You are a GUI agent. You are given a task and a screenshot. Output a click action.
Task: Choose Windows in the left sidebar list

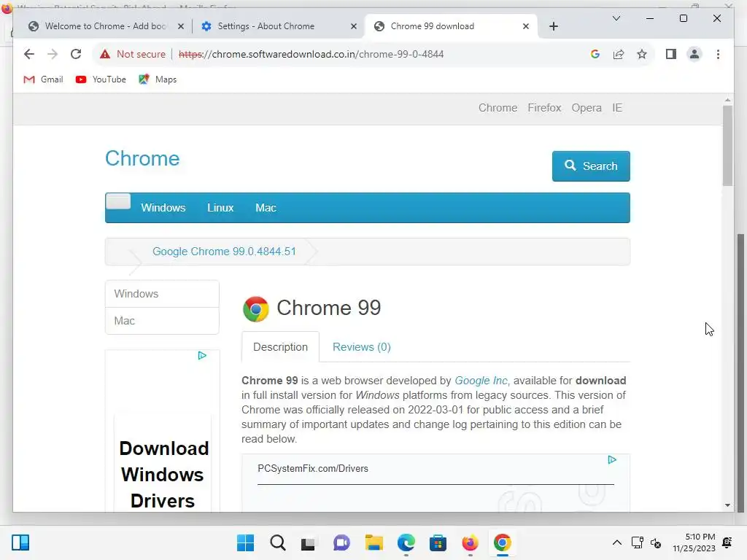click(162, 294)
